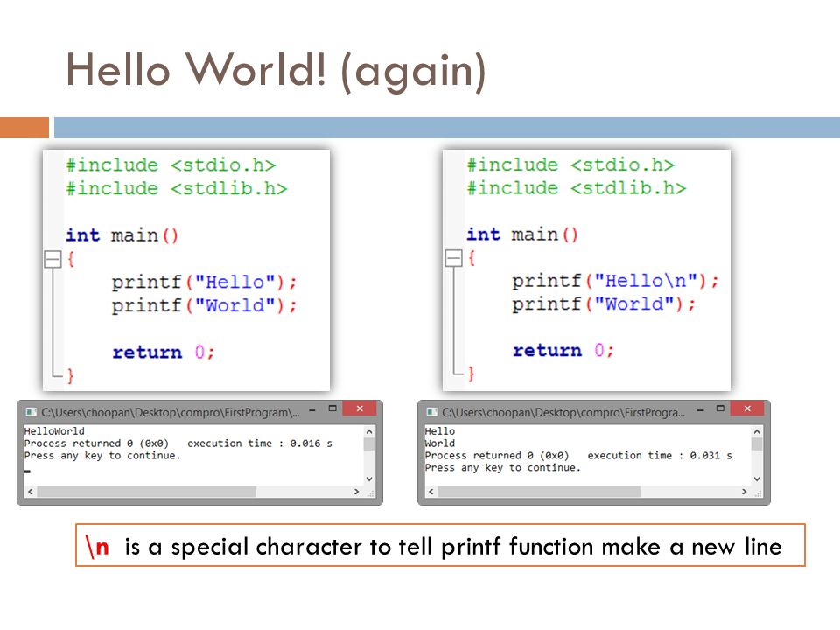Click printf("World") line in right editor
840x630 pixels.
point(604,304)
